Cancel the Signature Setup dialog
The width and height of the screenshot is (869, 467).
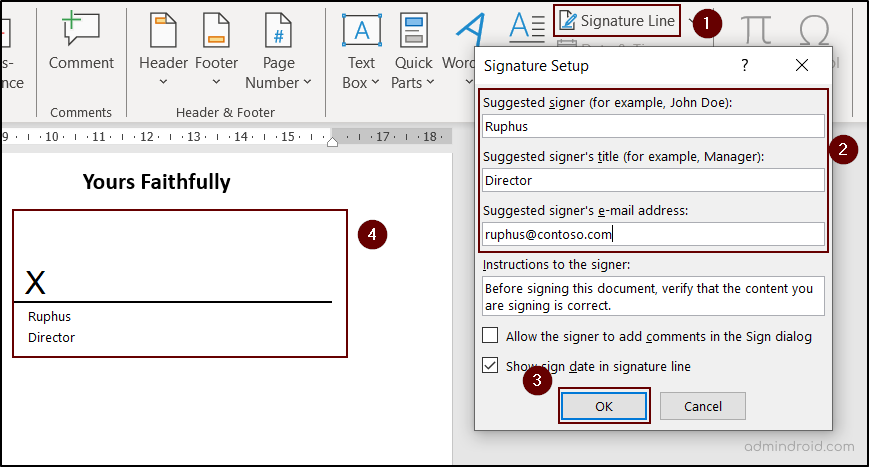(703, 407)
